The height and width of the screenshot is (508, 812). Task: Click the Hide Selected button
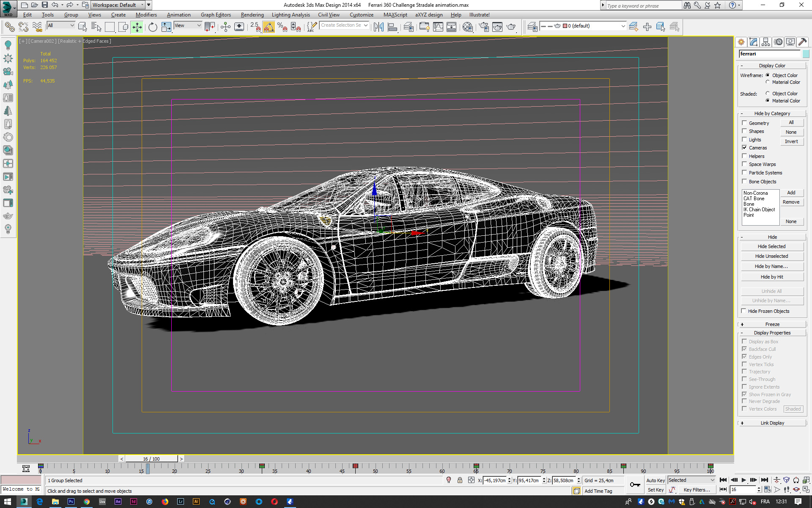tap(772, 246)
